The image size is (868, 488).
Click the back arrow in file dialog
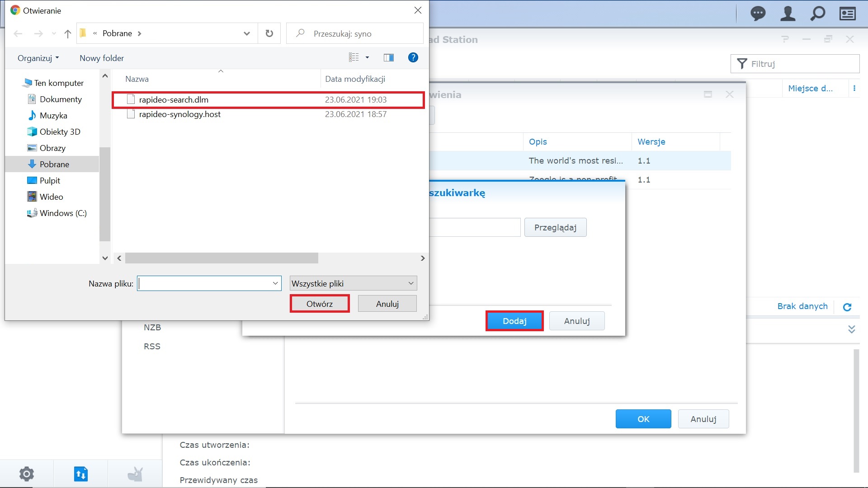click(18, 33)
